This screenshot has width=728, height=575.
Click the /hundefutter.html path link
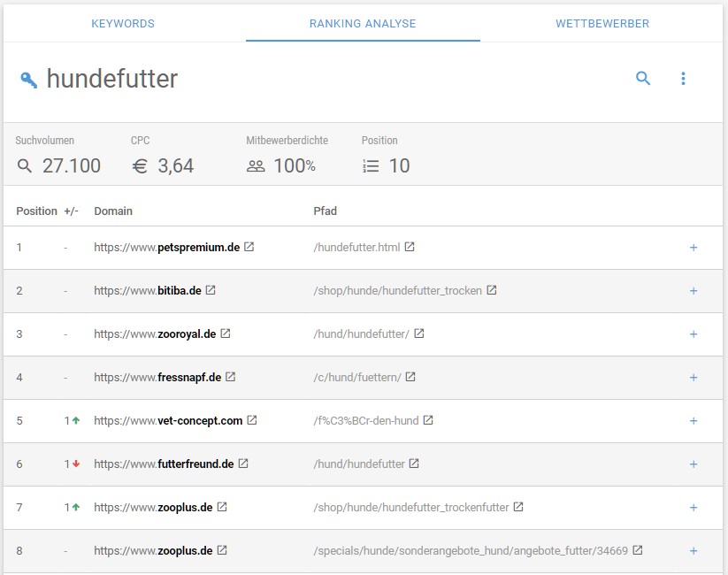click(x=356, y=247)
